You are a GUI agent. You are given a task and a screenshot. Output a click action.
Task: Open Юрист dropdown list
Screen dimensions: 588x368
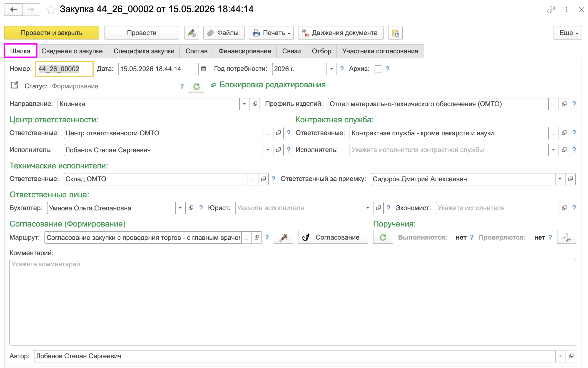(368, 208)
